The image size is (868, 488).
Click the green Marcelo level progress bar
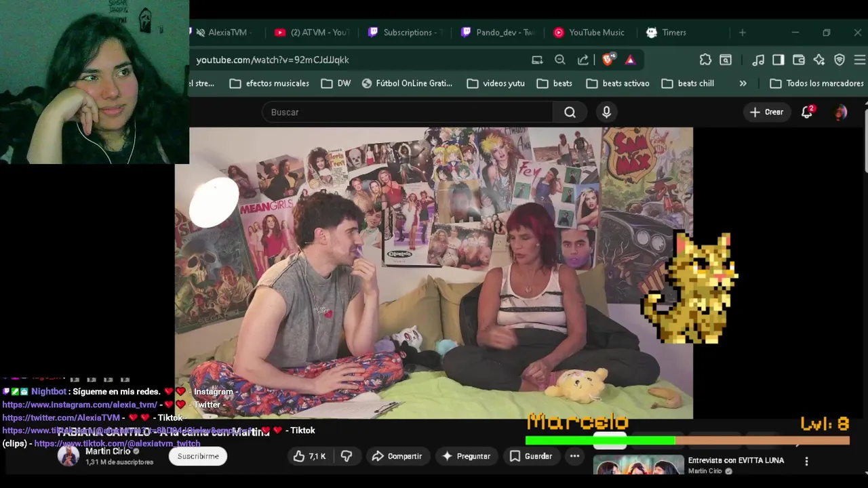tap(599, 441)
